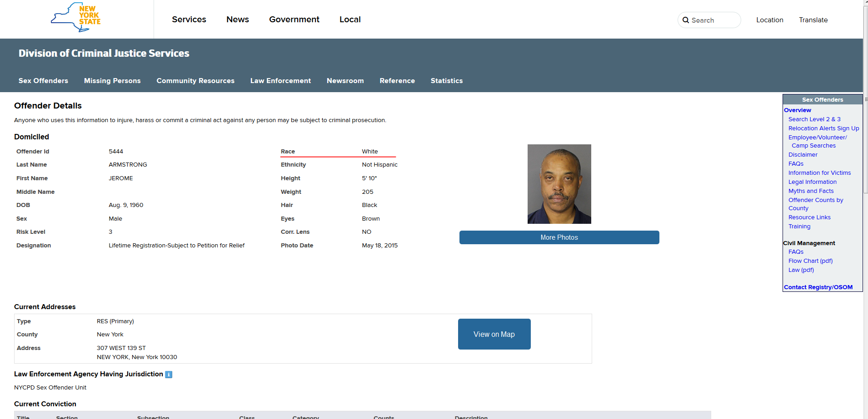Open the Flow Chart (pdf) link
The width and height of the screenshot is (868, 419).
click(x=810, y=261)
